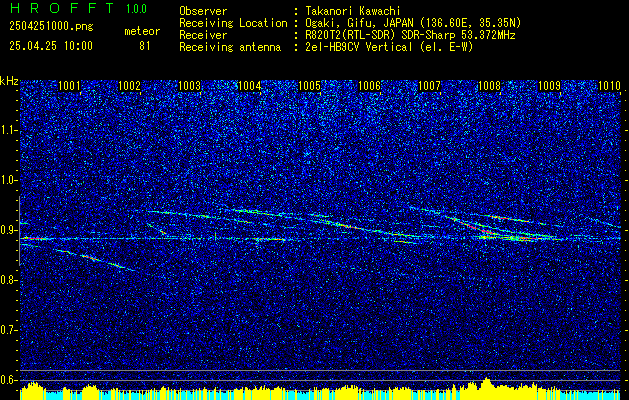Click the filename 2504251000.png

[51, 27]
